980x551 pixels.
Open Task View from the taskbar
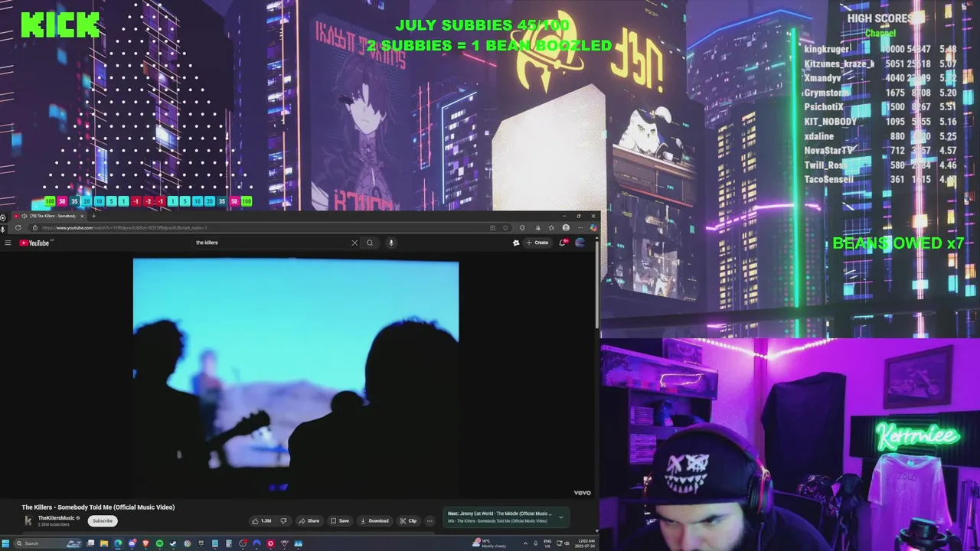point(90,543)
